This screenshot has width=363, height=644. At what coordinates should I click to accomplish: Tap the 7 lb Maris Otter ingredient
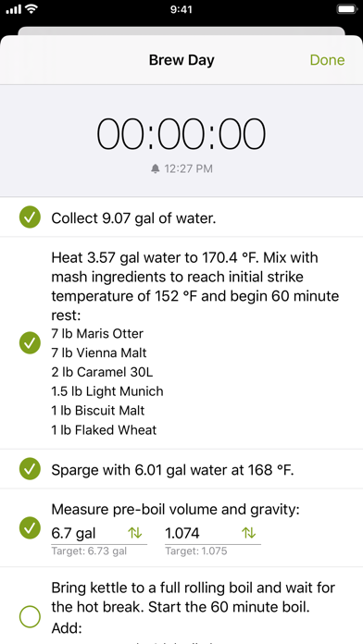click(97, 333)
